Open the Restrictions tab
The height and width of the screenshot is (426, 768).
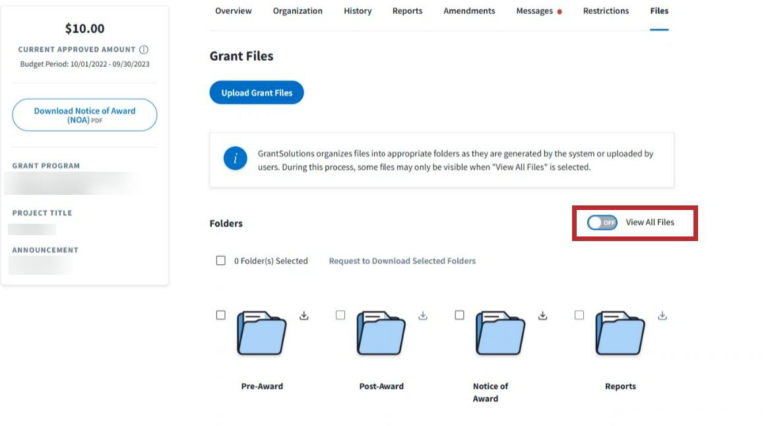coord(606,11)
